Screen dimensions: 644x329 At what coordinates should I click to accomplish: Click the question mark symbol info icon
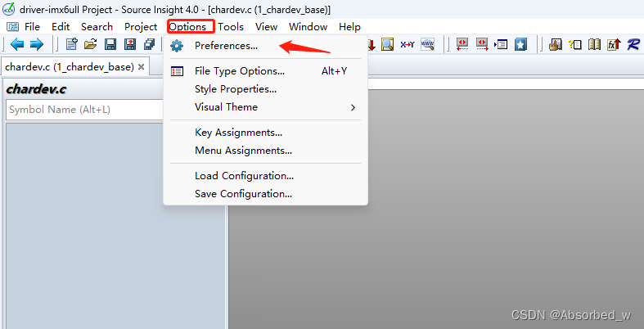coord(575,44)
